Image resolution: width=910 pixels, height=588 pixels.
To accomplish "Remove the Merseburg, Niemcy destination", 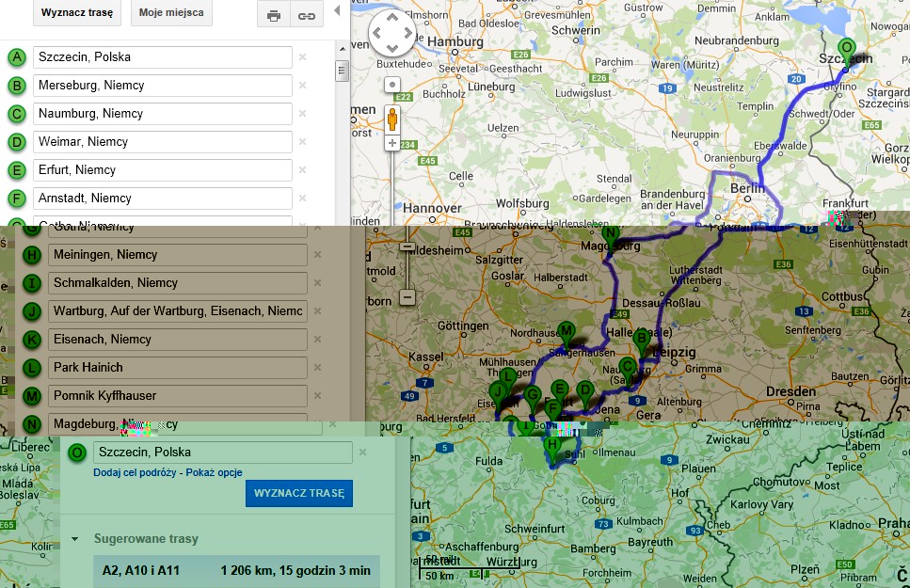I will (x=302, y=86).
